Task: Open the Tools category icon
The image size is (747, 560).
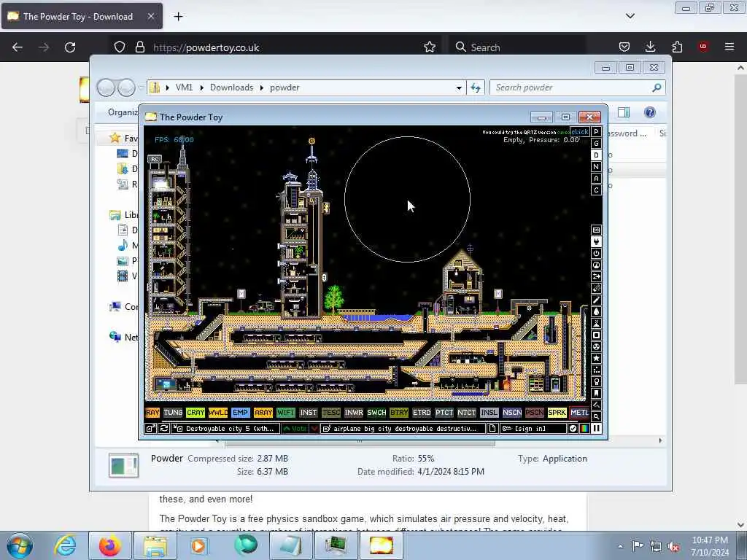Action: point(596,382)
